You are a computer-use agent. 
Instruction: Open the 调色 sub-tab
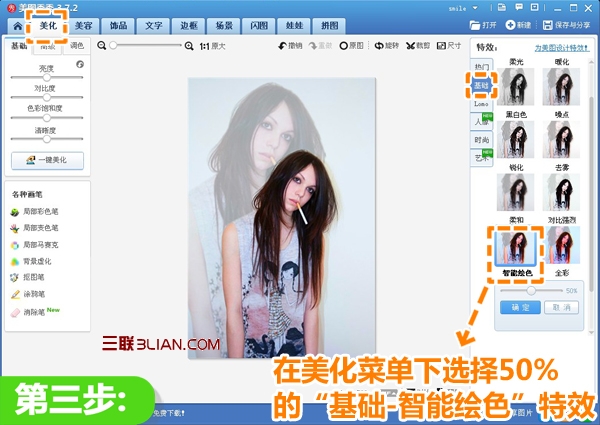coord(77,46)
